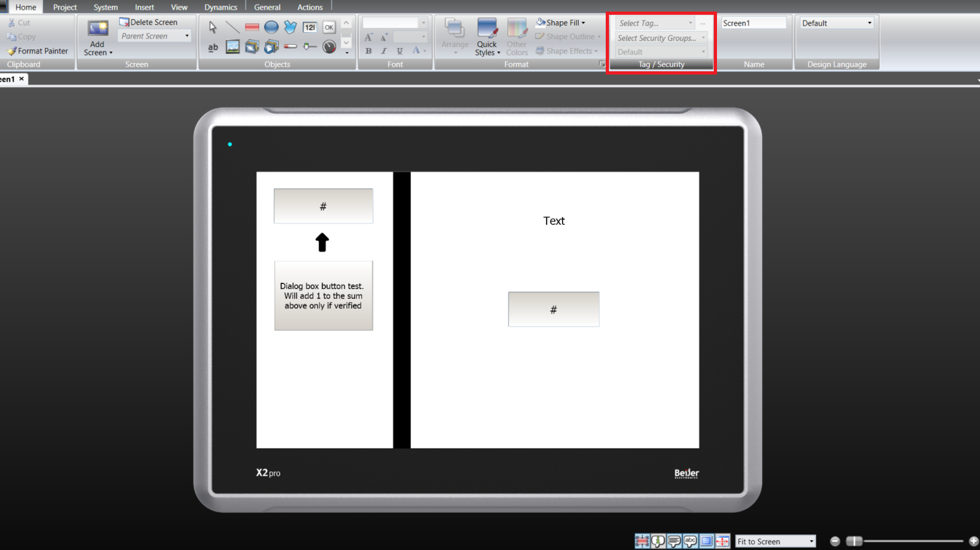
Task: Click Format Painter
Action: (x=37, y=51)
